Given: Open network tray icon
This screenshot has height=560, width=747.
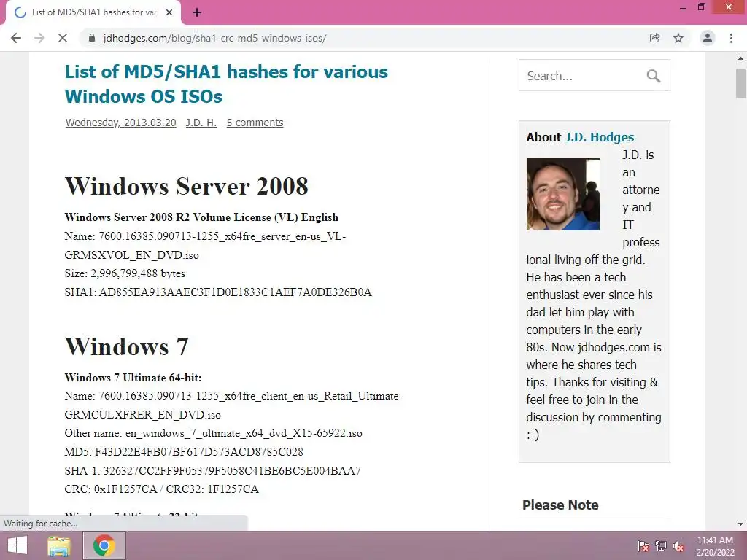Looking at the screenshot, I should [x=661, y=545].
